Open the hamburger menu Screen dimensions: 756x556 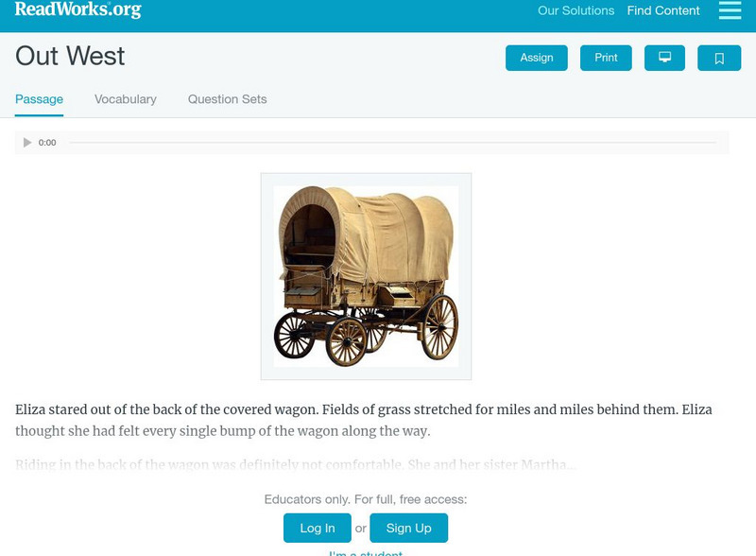pyautogui.click(x=730, y=10)
